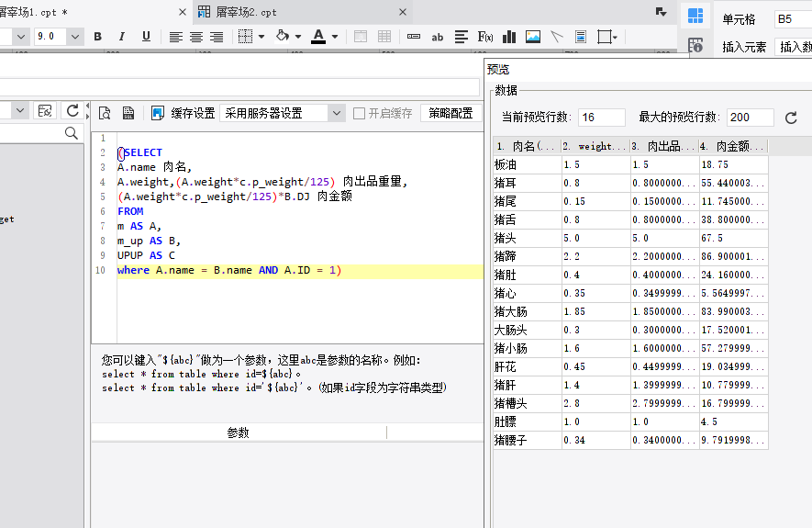This screenshot has width=812, height=528.
Task: Click the blue cache settings icon
Action: [158, 113]
